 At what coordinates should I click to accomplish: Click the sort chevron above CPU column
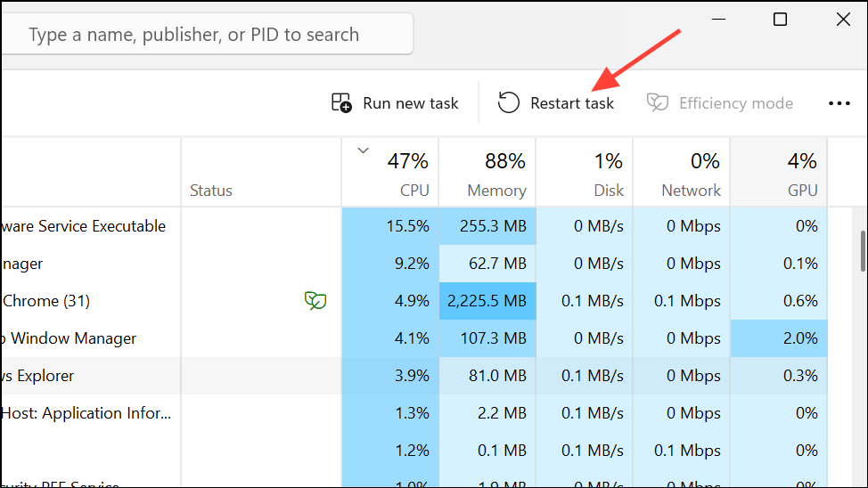[363, 150]
